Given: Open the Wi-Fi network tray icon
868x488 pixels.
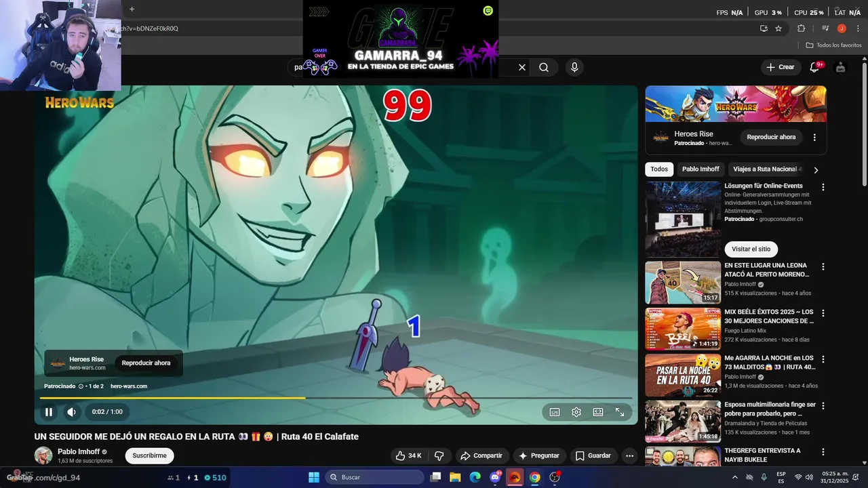Looking at the screenshot, I should point(798,477).
